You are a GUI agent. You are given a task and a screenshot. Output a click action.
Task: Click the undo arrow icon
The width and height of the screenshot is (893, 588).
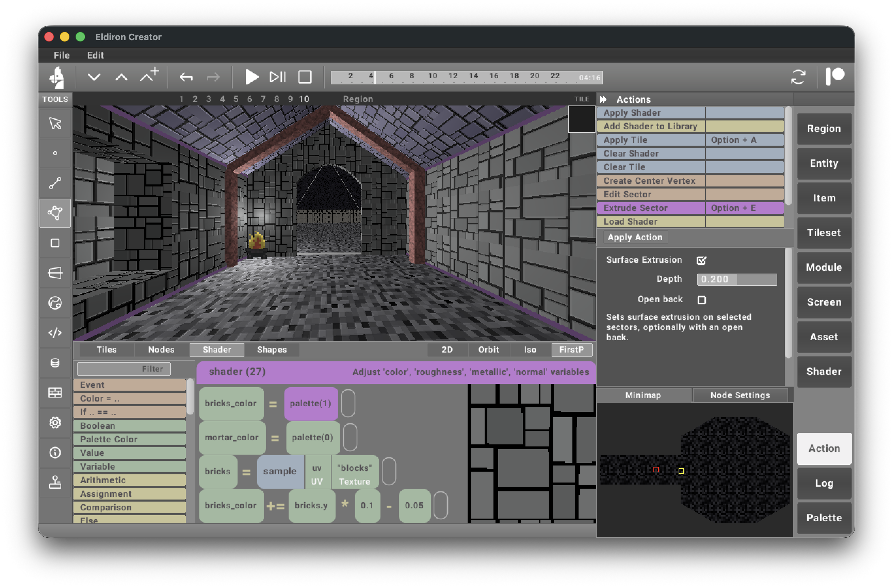(x=186, y=77)
